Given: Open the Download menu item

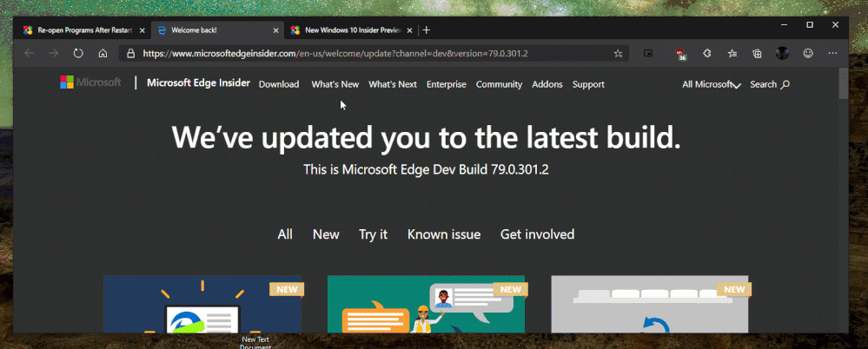Looking at the screenshot, I should click(x=279, y=84).
